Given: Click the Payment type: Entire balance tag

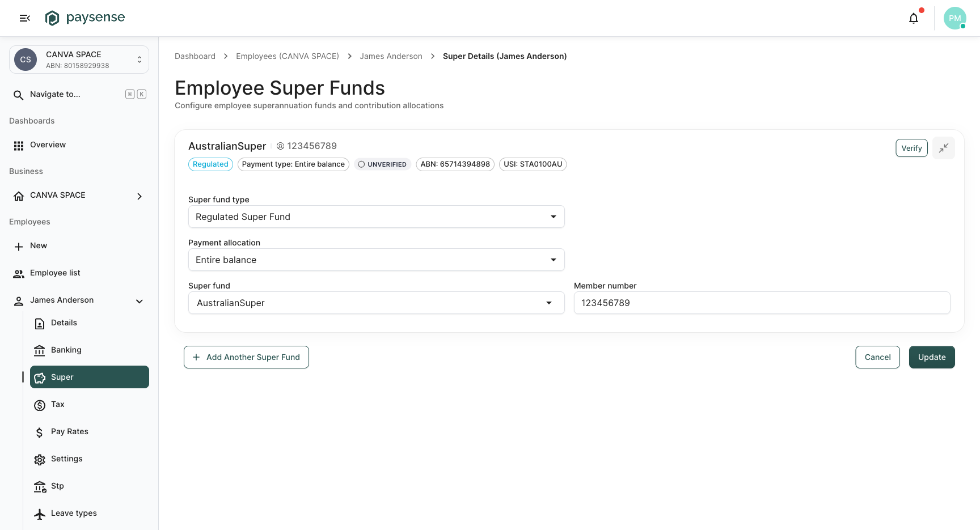Looking at the screenshot, I should click(x=293, y=164).
